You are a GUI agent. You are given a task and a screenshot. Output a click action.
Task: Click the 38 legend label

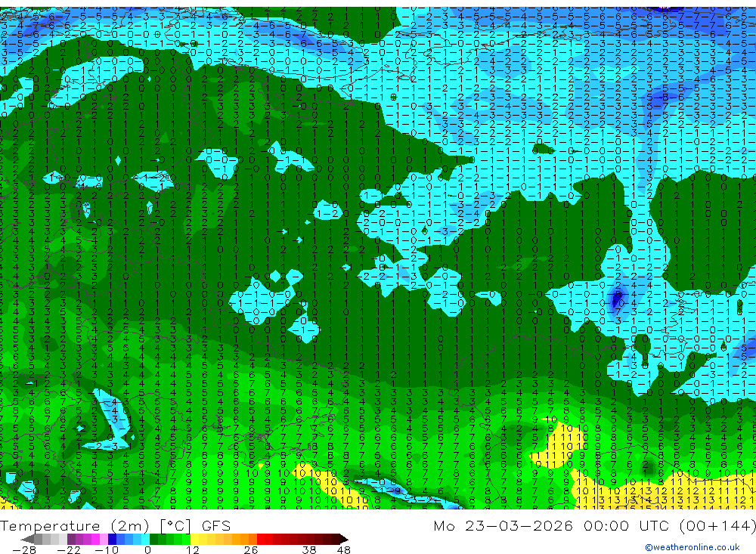coord(309,549)
